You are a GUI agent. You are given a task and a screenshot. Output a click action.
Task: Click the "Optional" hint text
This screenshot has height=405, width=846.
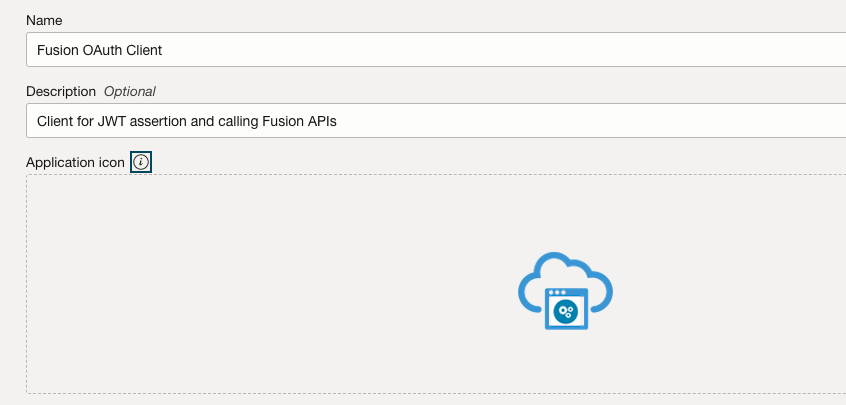coord(130,91)
